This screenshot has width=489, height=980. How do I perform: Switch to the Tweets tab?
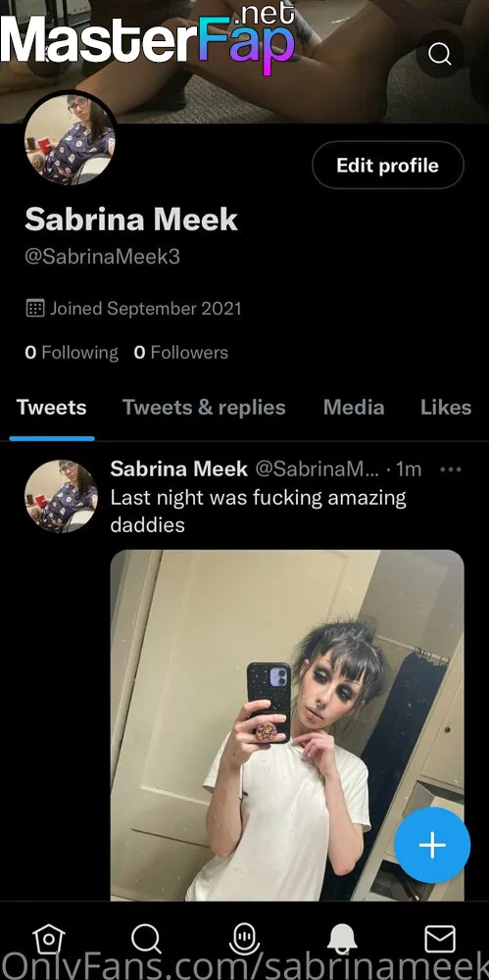coord(51,408)
